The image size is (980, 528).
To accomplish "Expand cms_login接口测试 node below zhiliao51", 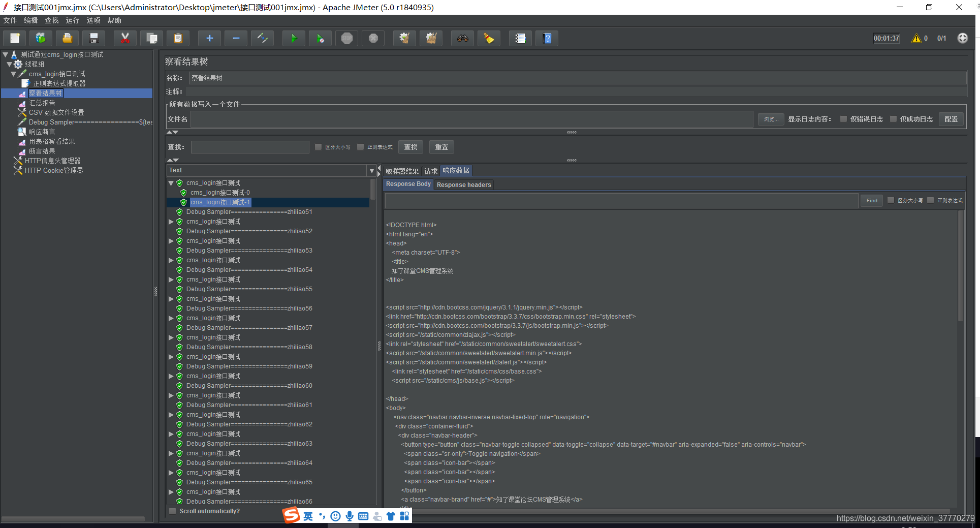I will coord(171,222).
